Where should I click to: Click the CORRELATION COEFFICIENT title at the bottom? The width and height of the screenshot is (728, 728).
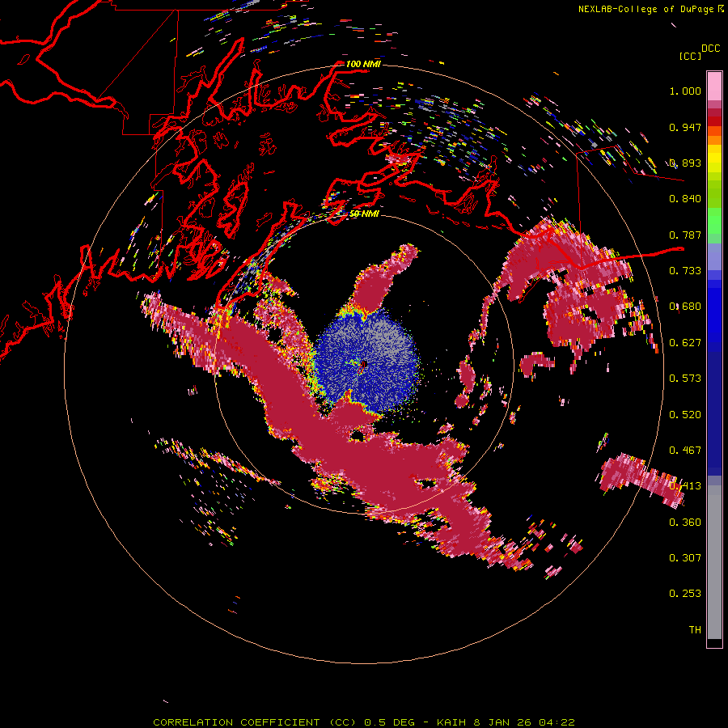click(x=364, y=722)
